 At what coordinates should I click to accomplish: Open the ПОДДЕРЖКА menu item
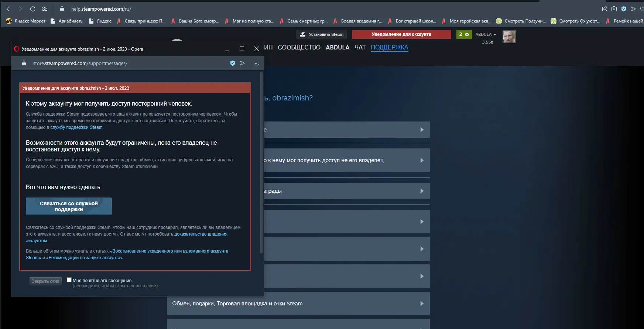click(x=390, y=47)
